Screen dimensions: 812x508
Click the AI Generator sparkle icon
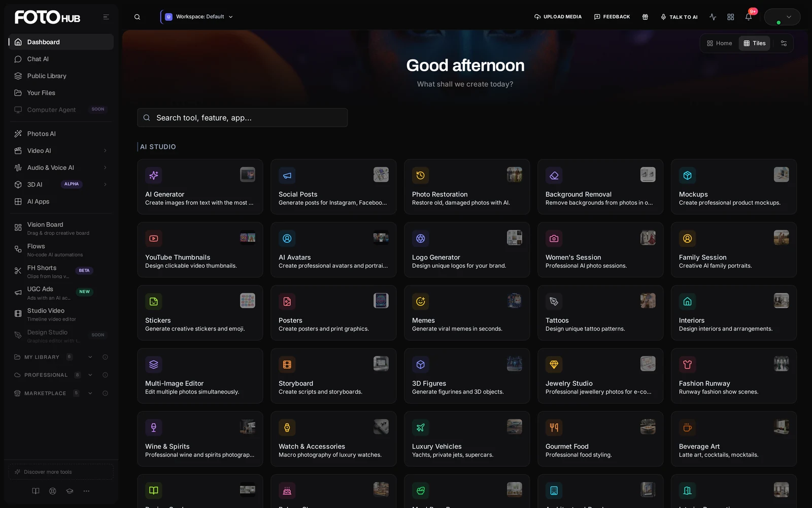pos(153,175)
